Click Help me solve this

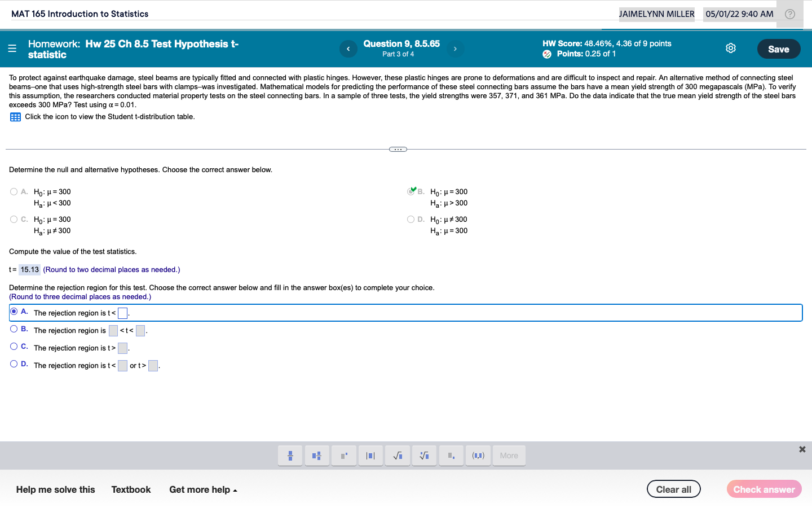[56, 490]
